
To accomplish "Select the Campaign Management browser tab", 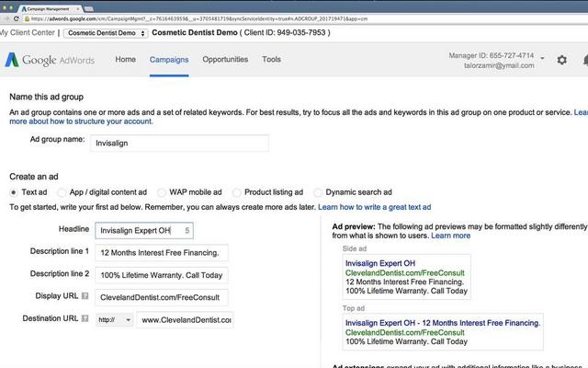I will click(51, 8).
